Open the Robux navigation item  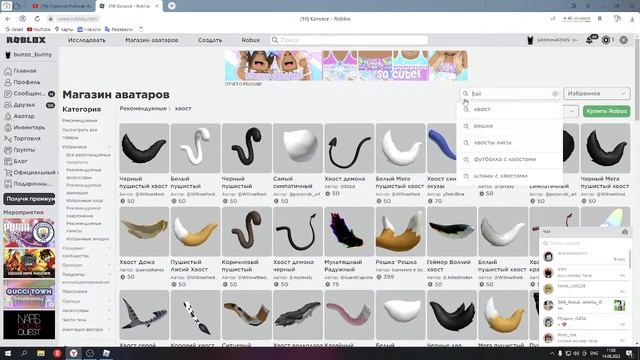251,40
